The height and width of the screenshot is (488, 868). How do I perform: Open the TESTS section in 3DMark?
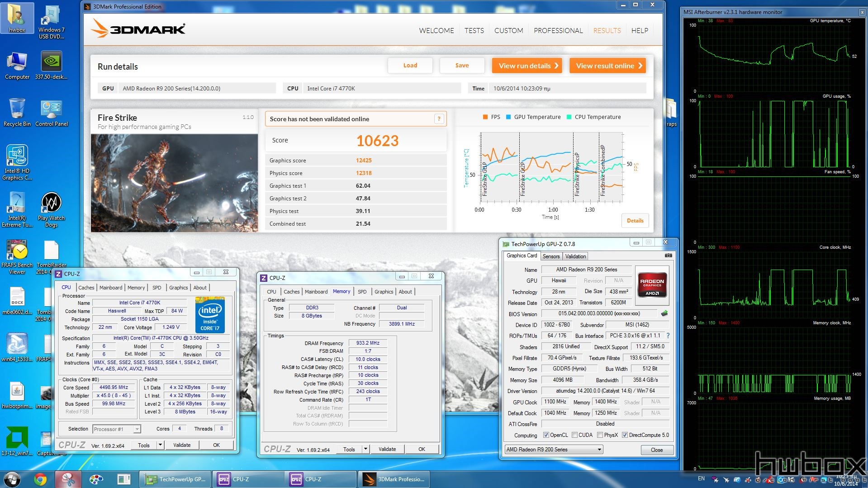(474, 30)
